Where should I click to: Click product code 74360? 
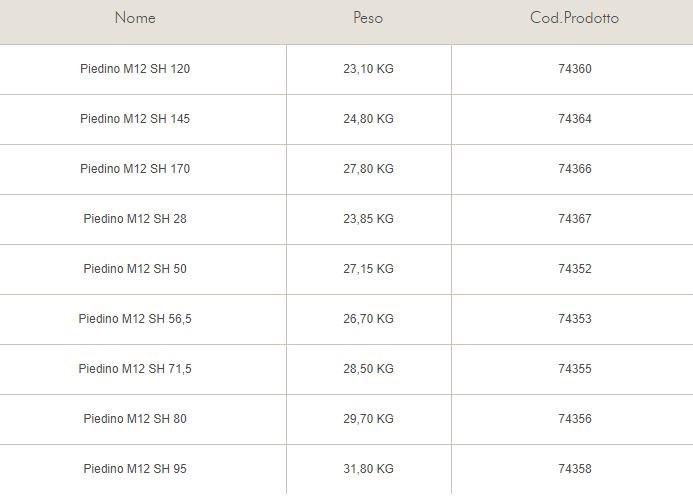click(575, 69)
